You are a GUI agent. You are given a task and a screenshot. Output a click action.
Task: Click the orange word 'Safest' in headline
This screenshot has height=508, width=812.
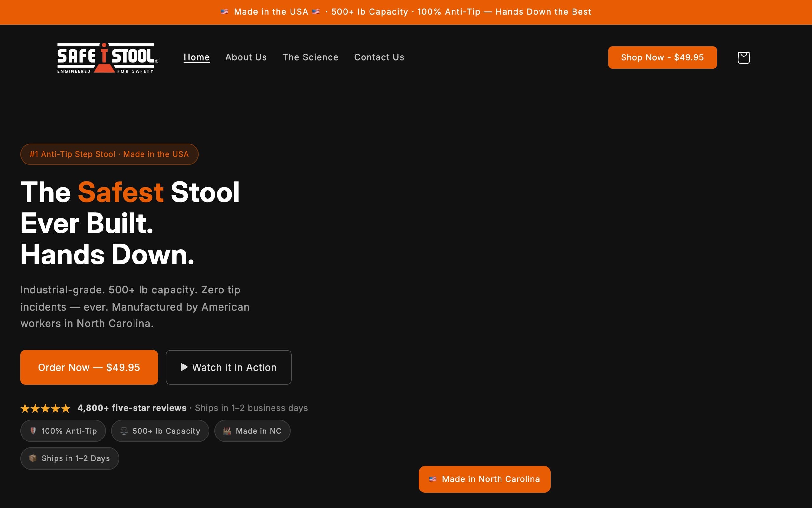pyautogui.click(x=121, y=192)
